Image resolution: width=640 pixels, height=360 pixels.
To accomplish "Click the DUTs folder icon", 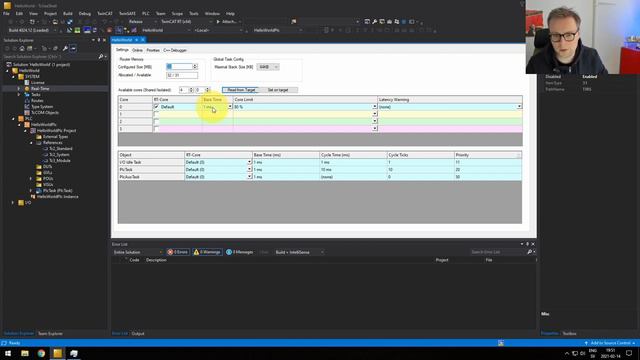I will pyautogui.click(x=39, y=167).
